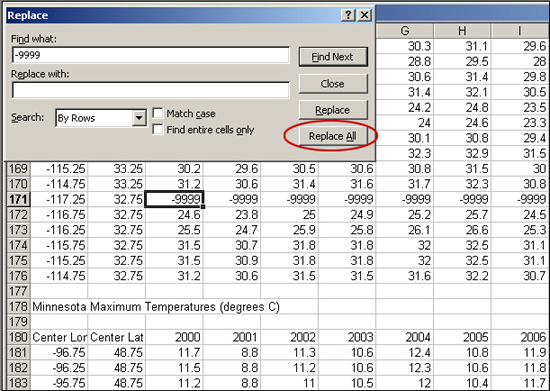Close the Replace dialog with X
550x391 pixels.
pyautogui.click(x=365, y=15)
